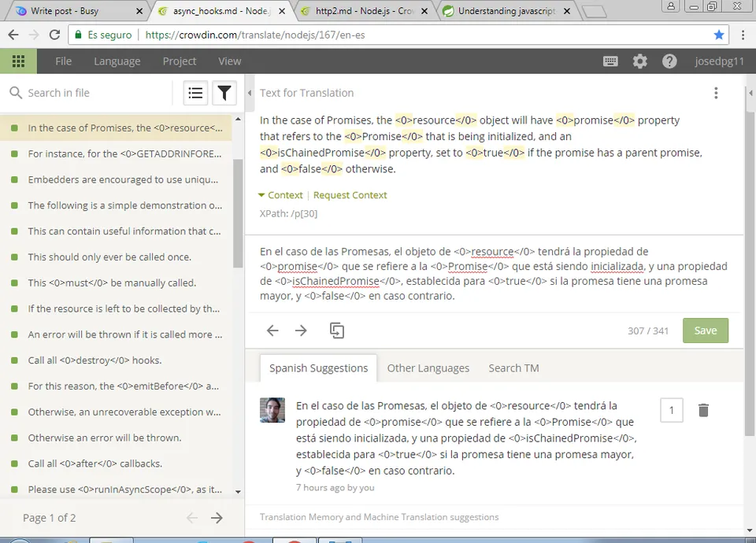Collapse the Context section
Screen dimensions: 756x543
pos(280,195)
